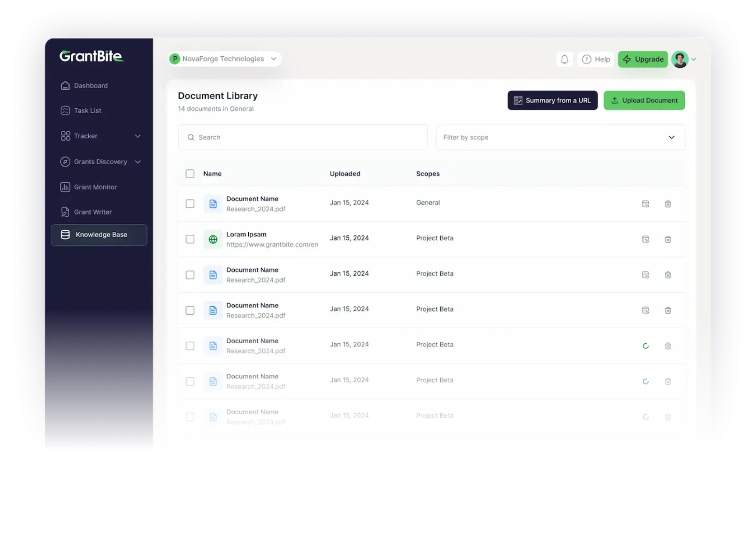Open the Grant Writer sidebar item
Viewport: 751px width, 560px height.
pyautogui.click(x=92, y=212)
